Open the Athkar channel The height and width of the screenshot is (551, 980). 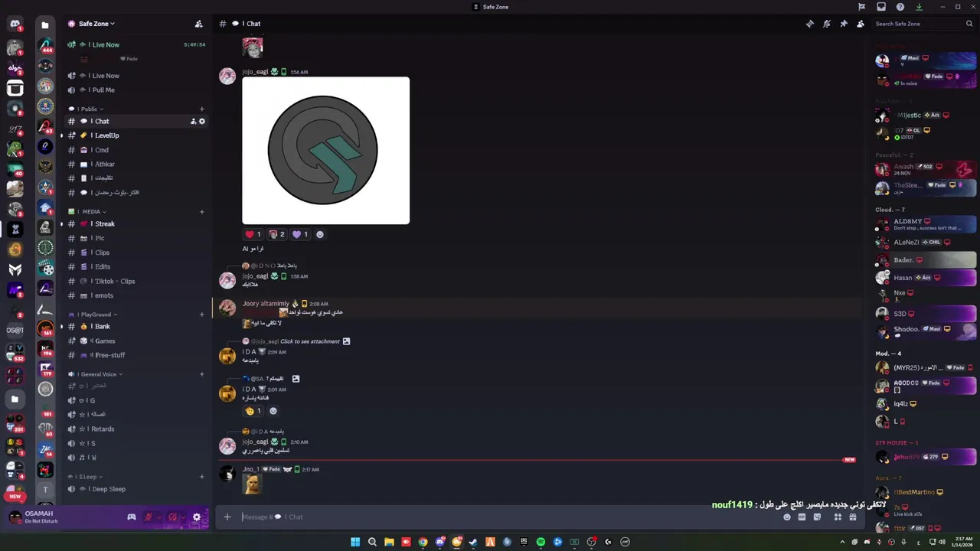coord(136,164)
